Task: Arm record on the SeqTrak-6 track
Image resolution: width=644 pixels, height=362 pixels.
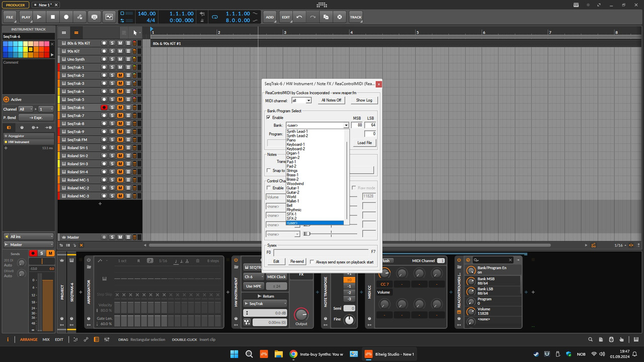Action: [104, 108]
